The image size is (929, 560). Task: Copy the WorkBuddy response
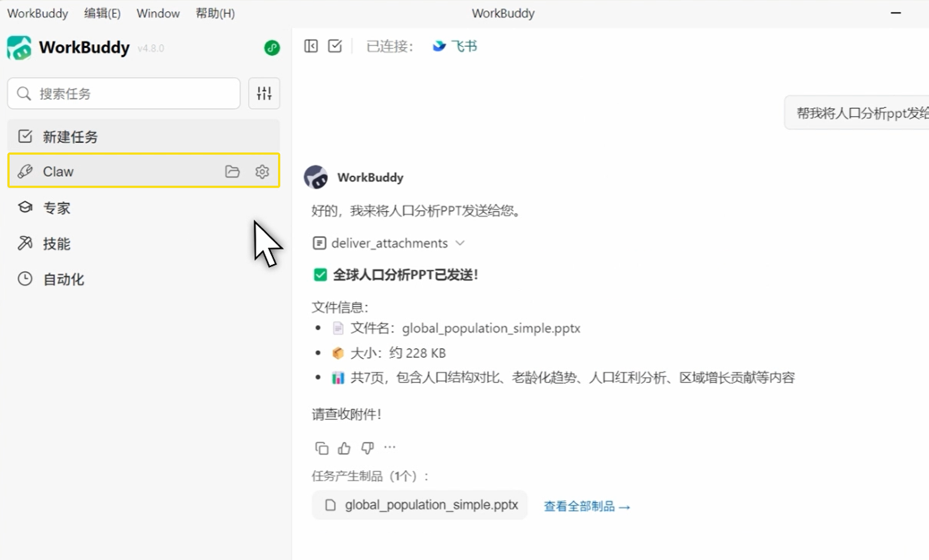point(322,449)
